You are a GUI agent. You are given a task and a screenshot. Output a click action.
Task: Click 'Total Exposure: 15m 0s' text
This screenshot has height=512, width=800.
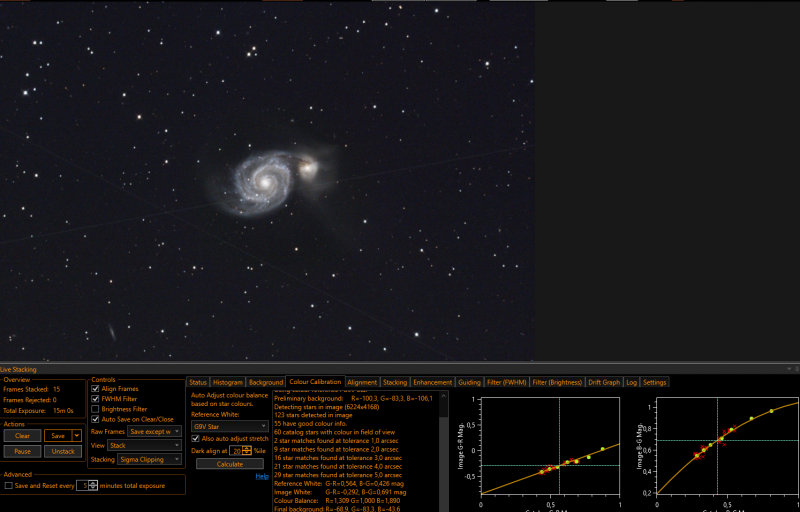click(x=38, y=411)
